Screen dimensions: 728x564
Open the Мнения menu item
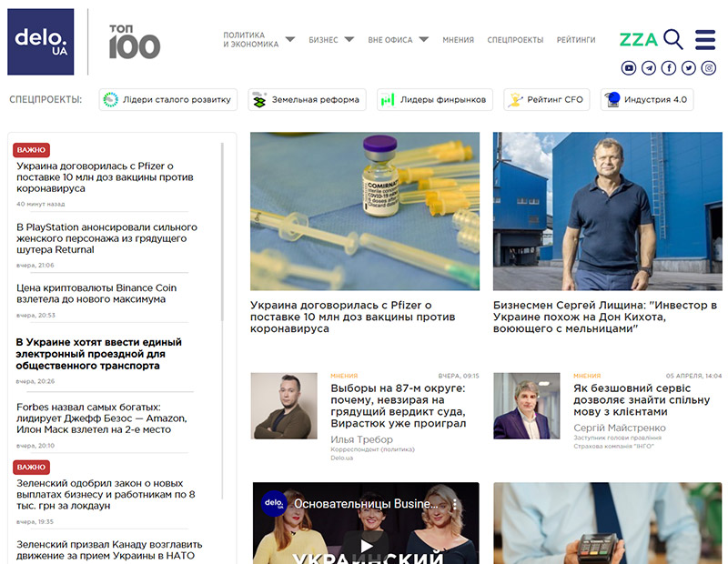[459, 40]
